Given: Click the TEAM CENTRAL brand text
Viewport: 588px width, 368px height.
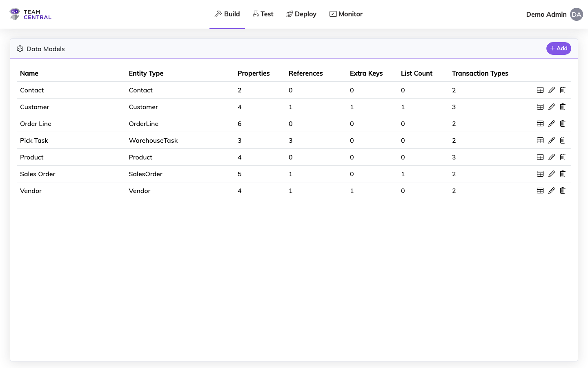Looking at the screenshot, I should [38, 14].
